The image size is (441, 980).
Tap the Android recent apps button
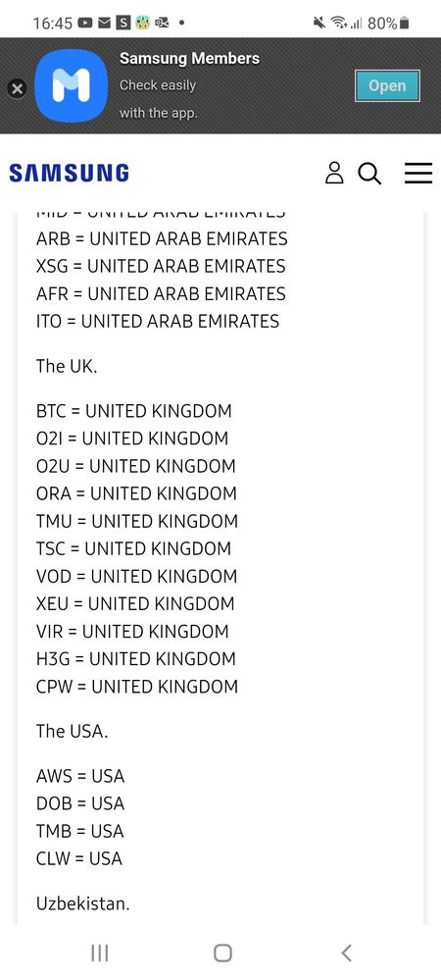99,953
